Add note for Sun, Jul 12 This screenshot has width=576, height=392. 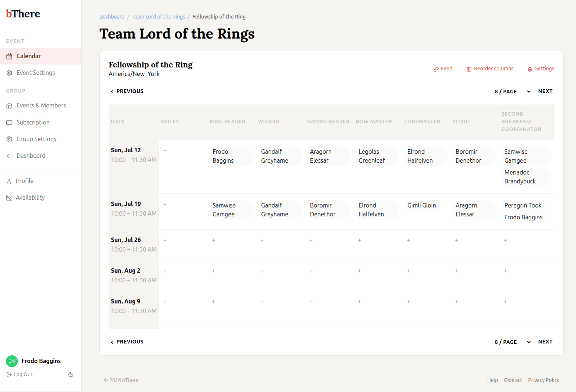165,150
